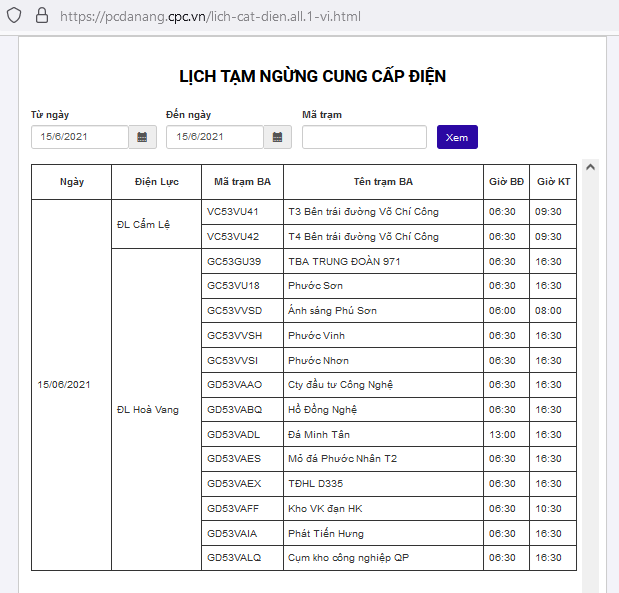619x593 pixels.
Task: Click the Mã trạm field label
Action: (322, 115)
